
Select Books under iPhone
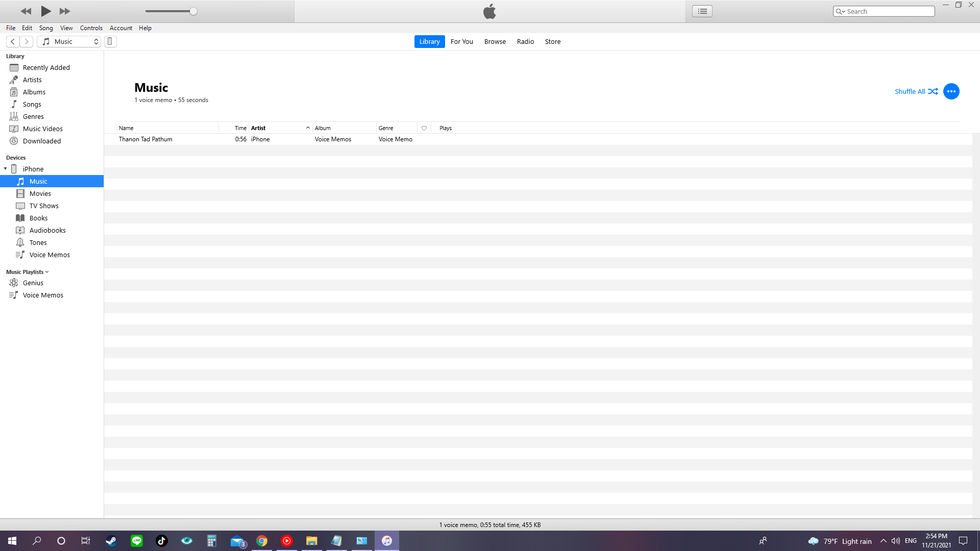pos(38,218)
